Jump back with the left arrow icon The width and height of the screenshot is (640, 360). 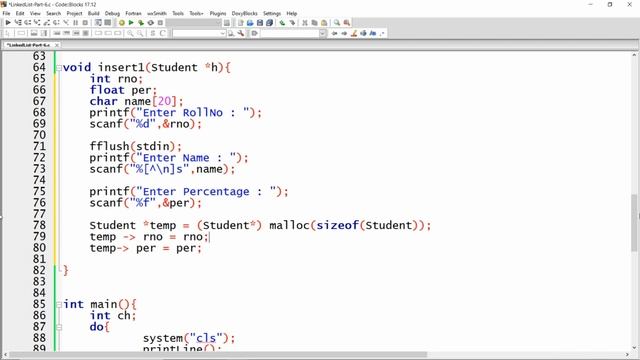click(334, 33)
